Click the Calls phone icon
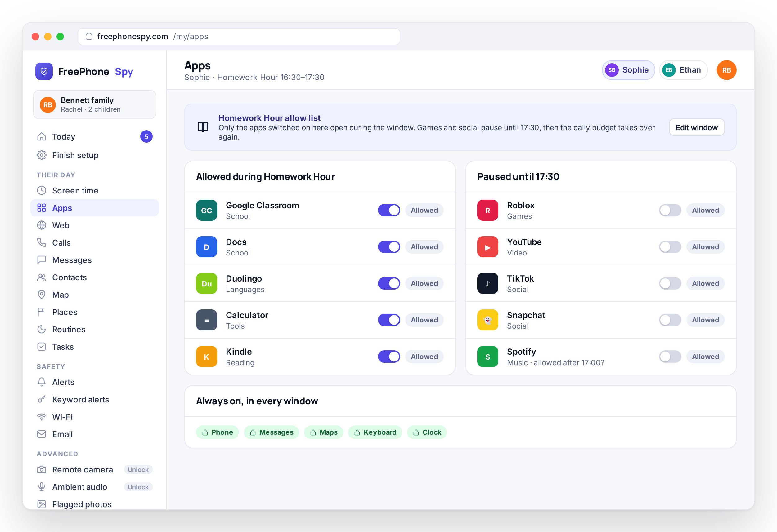Viewport: 777px width, 532px height. coord(42,243)
